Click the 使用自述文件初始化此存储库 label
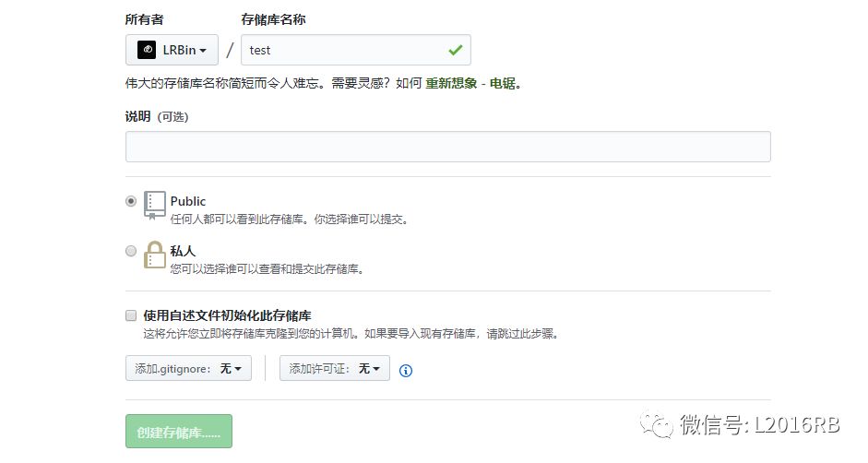Screen dimensions: 868x463 click(227, 315)
